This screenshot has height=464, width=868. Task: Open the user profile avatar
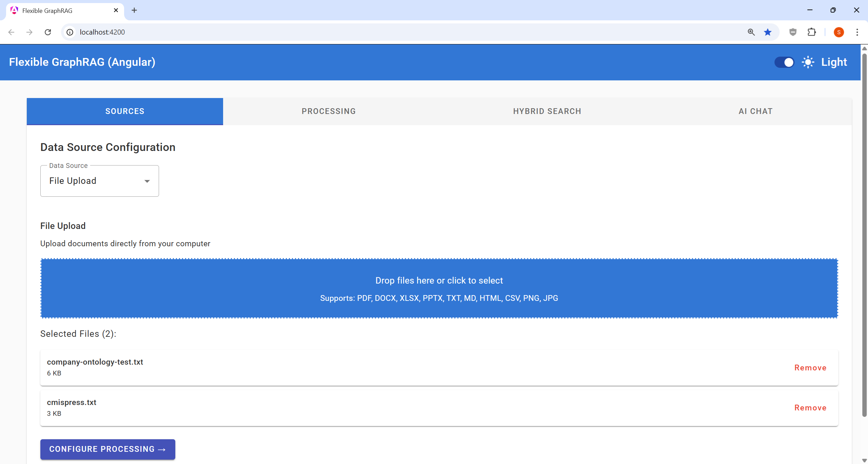839,32
